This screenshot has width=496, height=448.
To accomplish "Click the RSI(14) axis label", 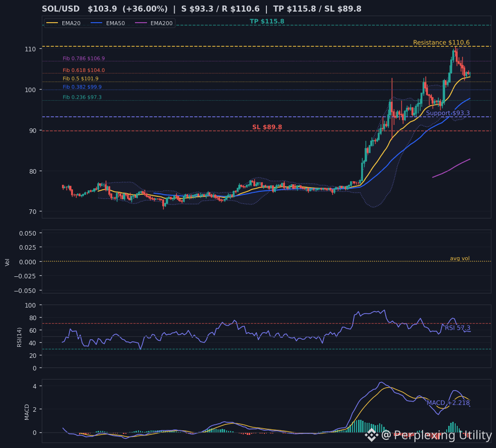I will click(x=19, y=337).
